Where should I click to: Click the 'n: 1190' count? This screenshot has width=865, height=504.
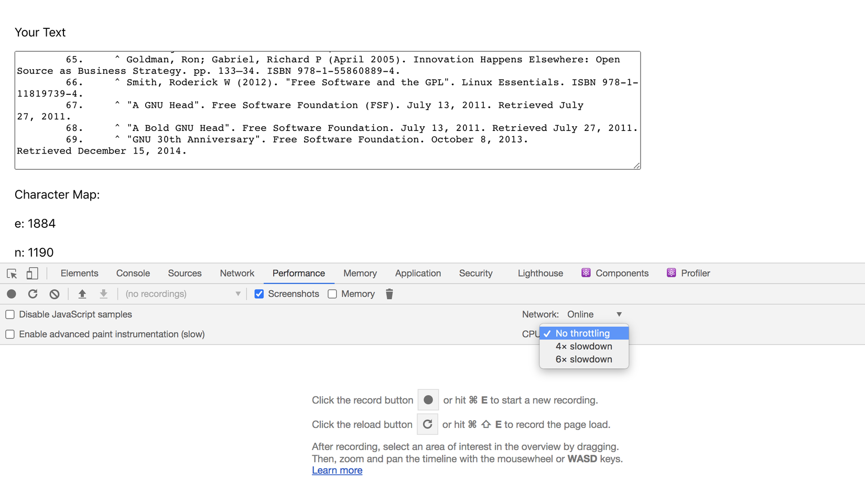coord(34,253)
